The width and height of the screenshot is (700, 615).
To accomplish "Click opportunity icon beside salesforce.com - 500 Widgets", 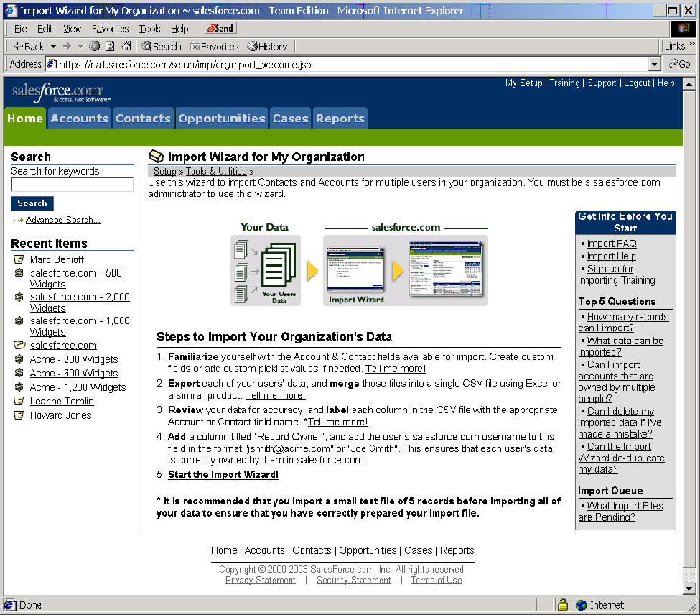I will pos(19,273).
